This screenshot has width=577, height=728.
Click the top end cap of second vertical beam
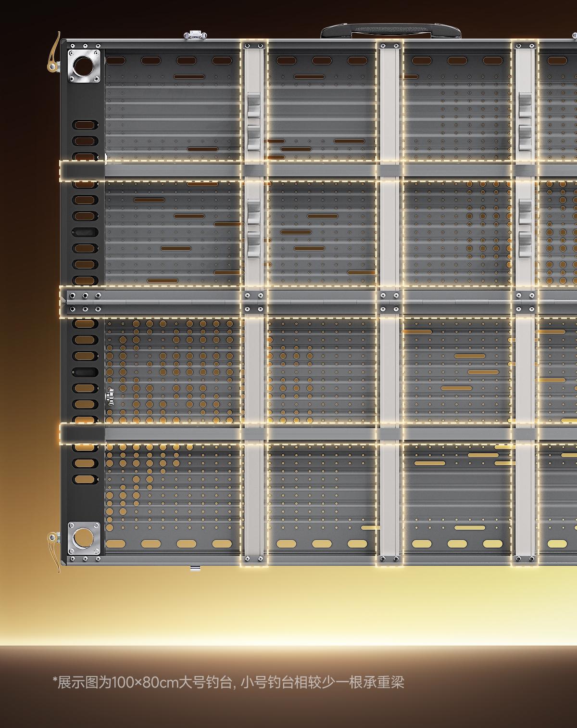click(389, 46)
